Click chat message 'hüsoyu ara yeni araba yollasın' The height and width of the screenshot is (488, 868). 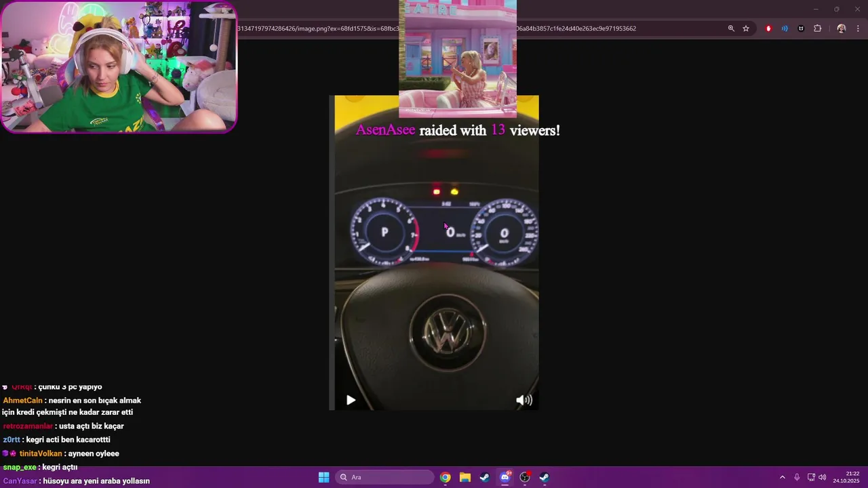coord(96,481)
